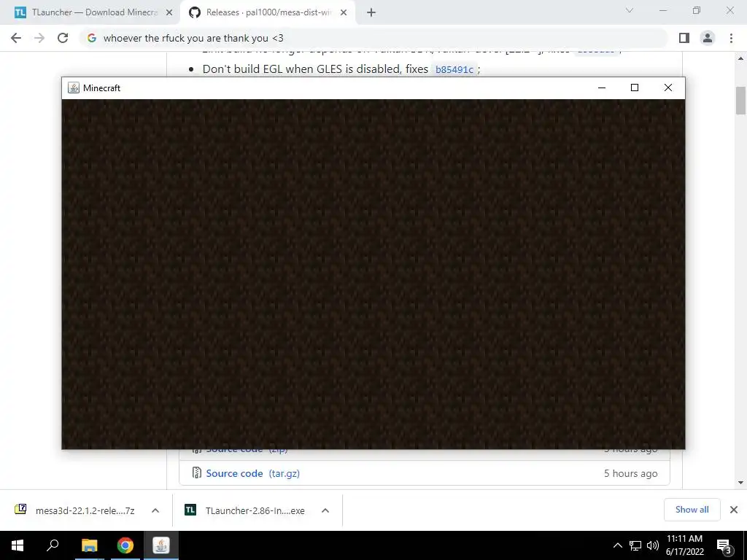Expand options for TLauncher download

pyautogui.click(x=325, y=510)
